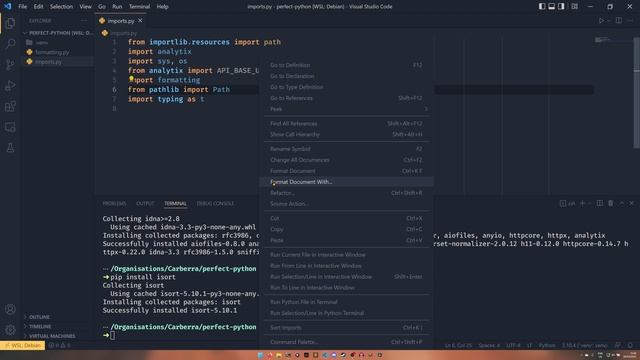Maximize terminal panel with chevron up
This screenshot has height=360, width=640.
[x=622, y=203]
